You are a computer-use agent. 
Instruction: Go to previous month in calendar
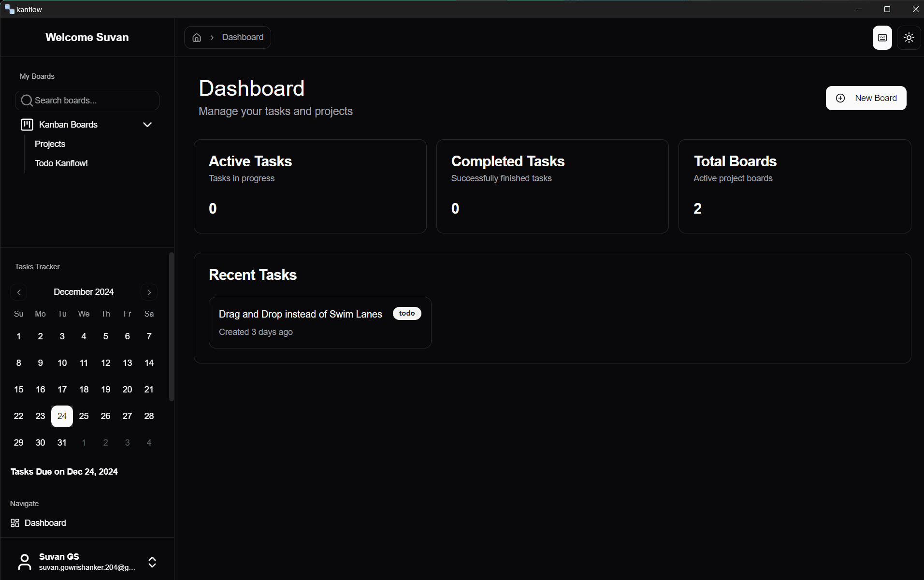pos(19,292)
